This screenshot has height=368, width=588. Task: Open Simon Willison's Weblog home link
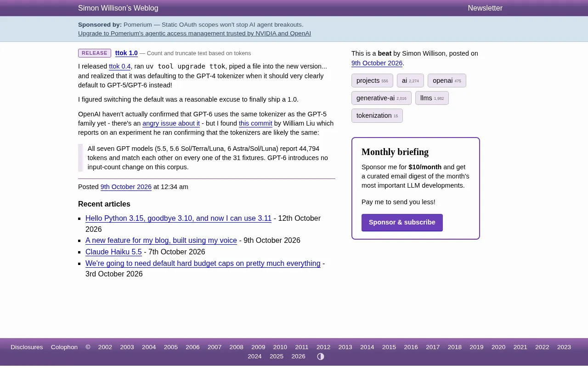coord(118,8)
